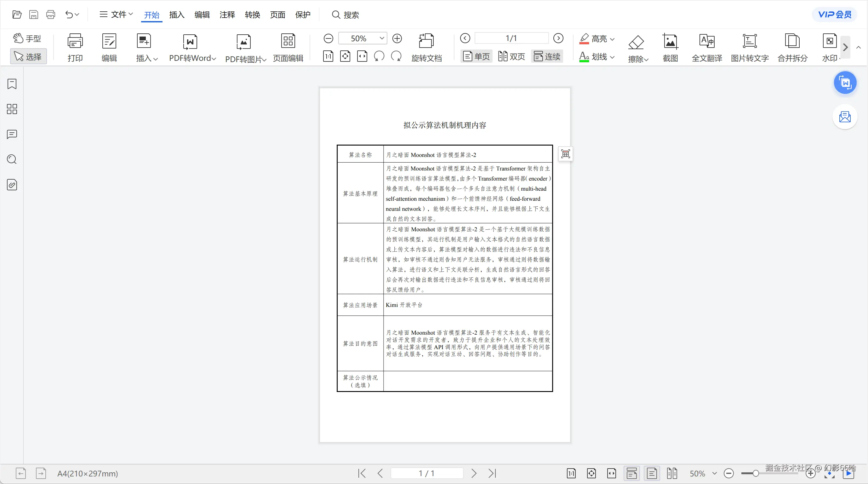This screenshot has width=868, height=484.
Task: Click the 编辑 edit tool in ribbon
Action: point(109,48)
